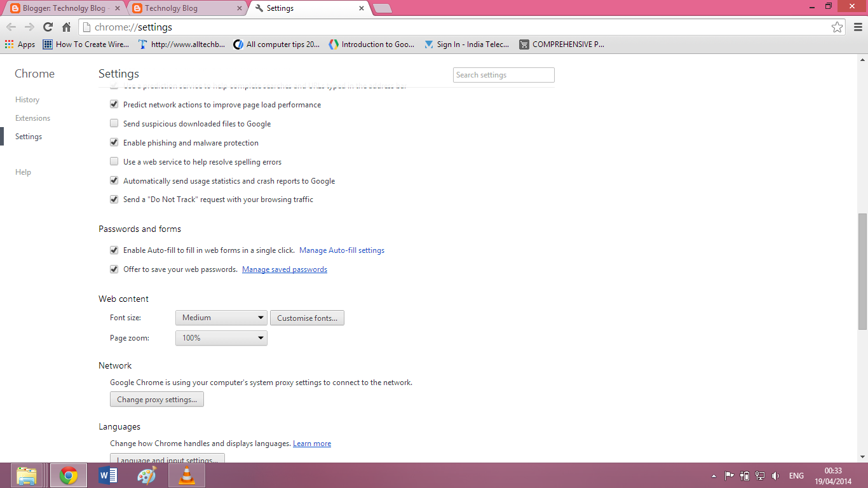Open the 'http://www.alltechb...' bookmark

(181, 44)
